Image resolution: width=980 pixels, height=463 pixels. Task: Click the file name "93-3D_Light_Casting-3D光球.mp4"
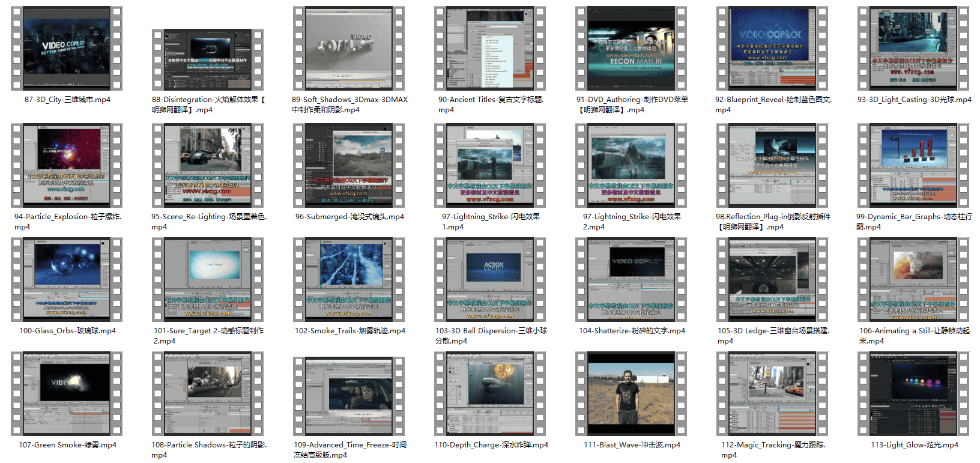(x=914, y=100)
